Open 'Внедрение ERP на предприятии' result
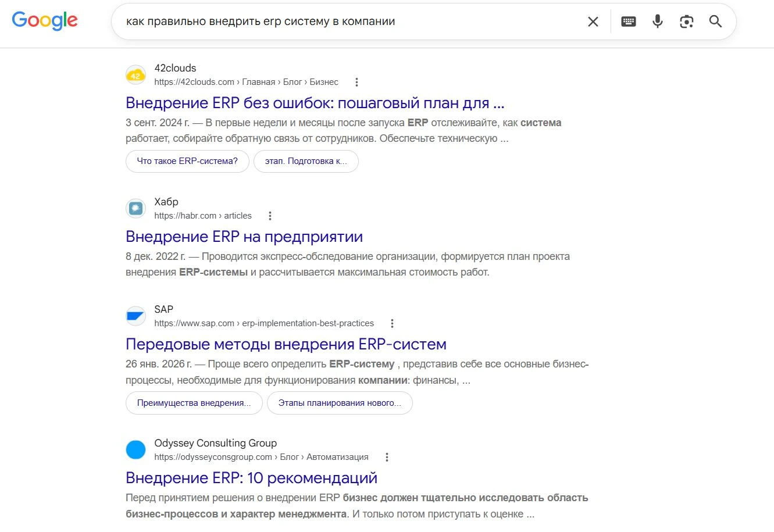This screenshot has height=532, width=774. tap(244, 237)
